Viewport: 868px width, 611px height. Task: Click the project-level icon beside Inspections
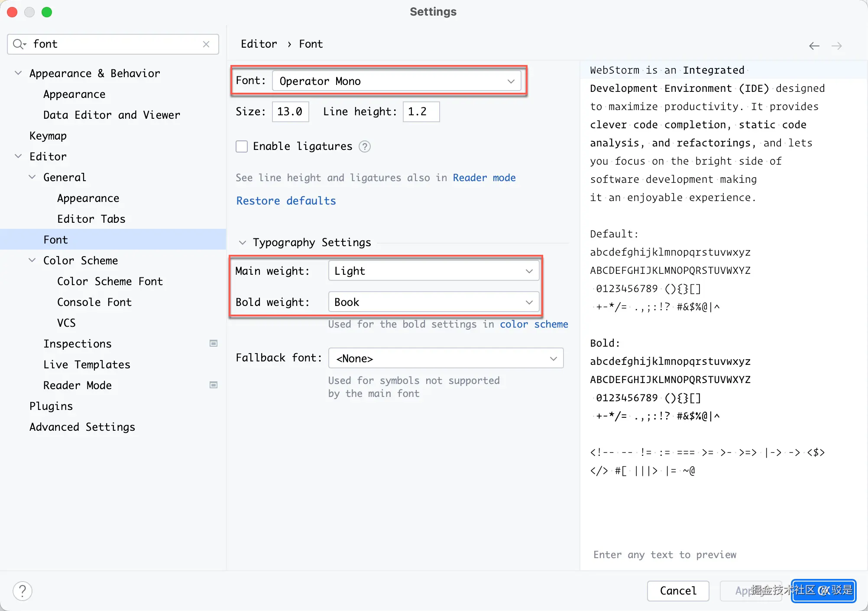click(x=214, y=344)
